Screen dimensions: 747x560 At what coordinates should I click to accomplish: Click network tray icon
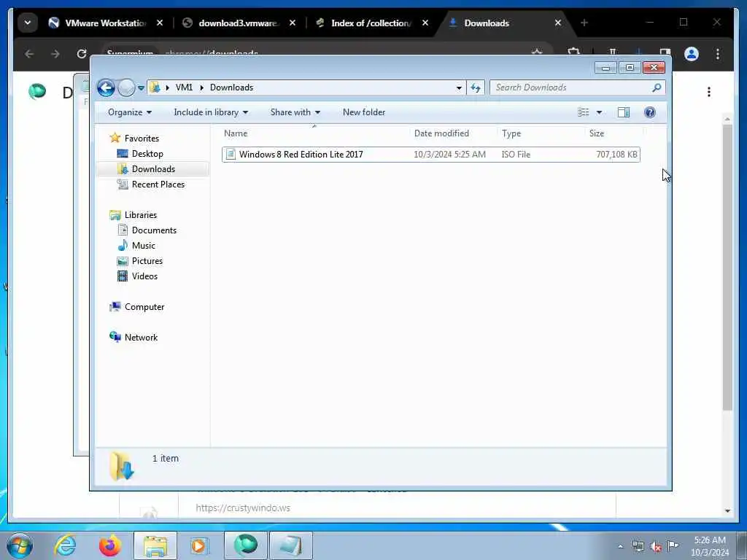click(x=638, y=547)
